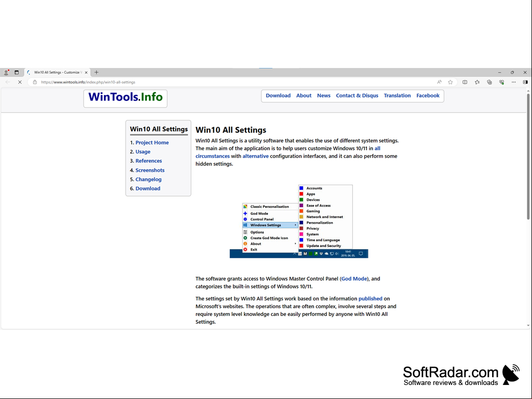The image size is (532, 399).
Task: Open the References sidebar link
Action: click(148, 161)
